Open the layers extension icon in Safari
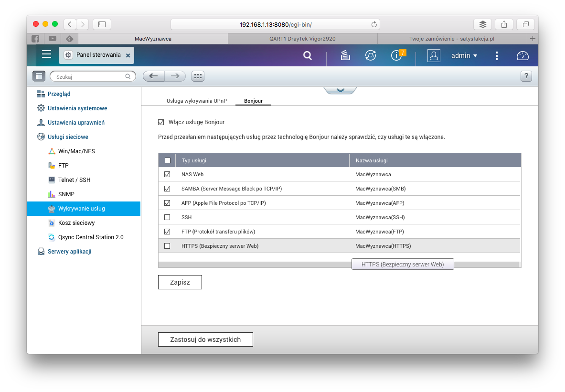The width and height of the screenshot is (565, 392). [482, 24]
